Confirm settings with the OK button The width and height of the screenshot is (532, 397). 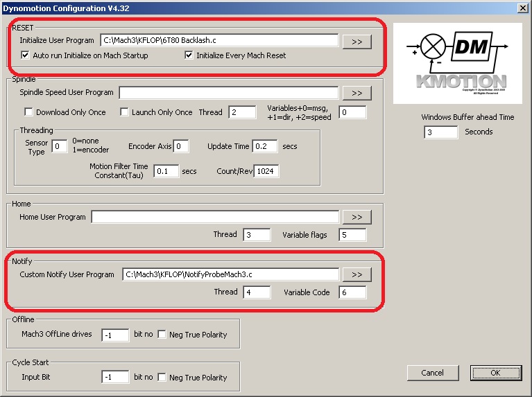click(x=496, y=373)
